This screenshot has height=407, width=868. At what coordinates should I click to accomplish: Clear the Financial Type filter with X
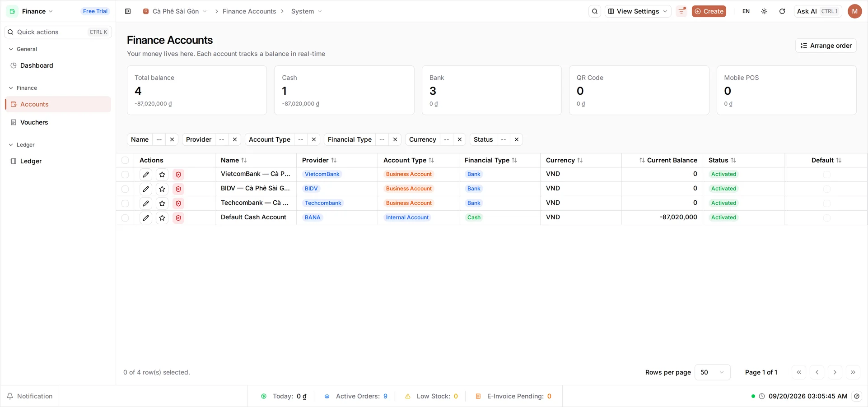(x=395, y=139)
